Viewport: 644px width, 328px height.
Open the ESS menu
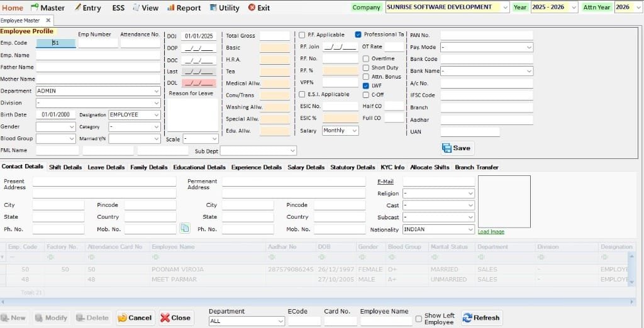tap(118, 8)
